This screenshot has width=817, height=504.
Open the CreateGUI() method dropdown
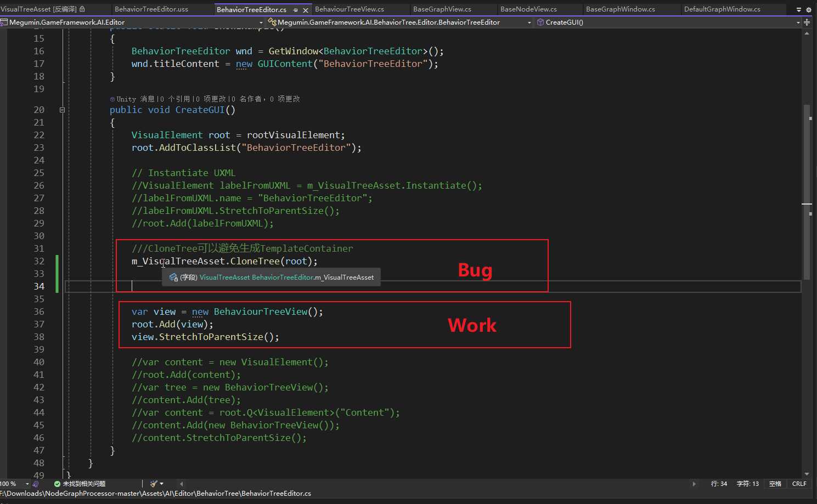[x=798, y=22]
